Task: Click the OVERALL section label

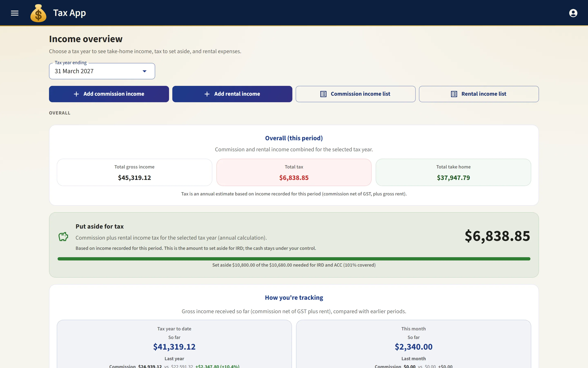Action: (60, 113)
